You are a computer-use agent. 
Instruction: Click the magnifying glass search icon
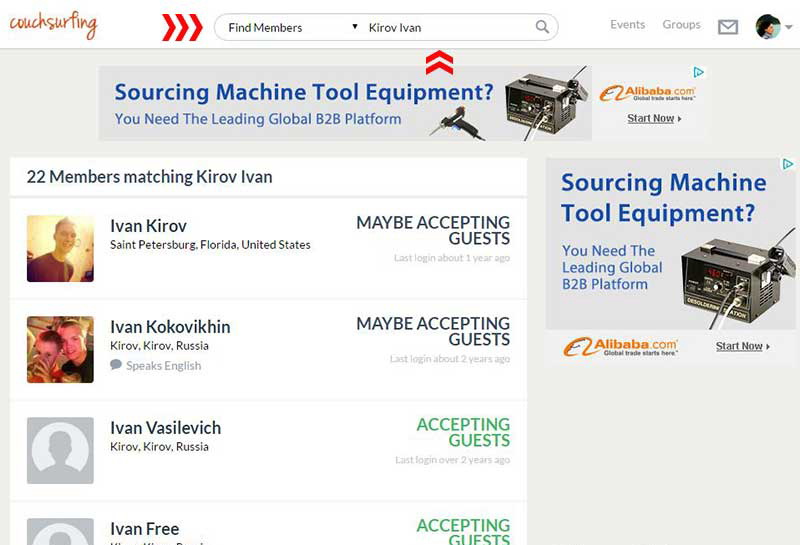coord(542,27)
